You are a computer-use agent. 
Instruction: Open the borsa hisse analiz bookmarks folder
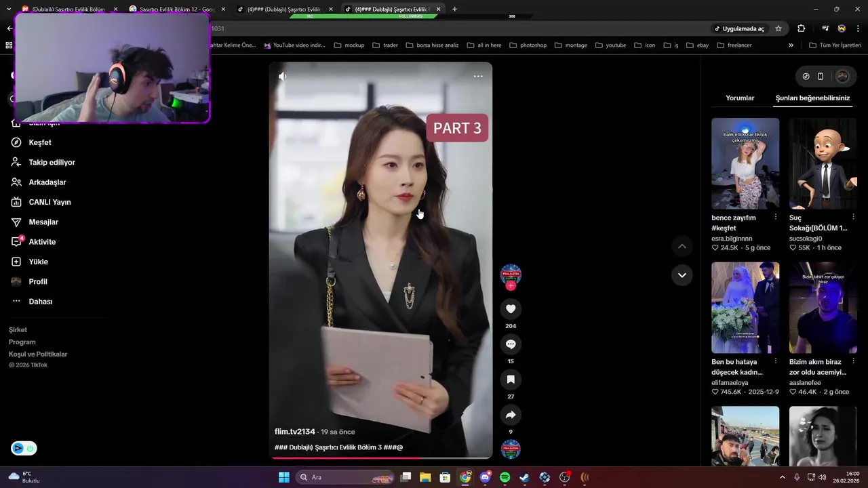(x=432, y=45)
